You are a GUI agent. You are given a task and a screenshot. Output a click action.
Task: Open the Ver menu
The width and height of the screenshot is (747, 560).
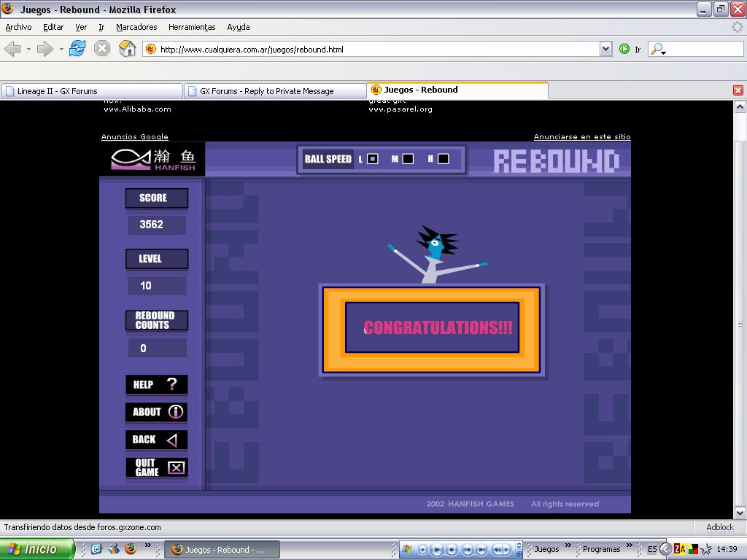[81, 27]
